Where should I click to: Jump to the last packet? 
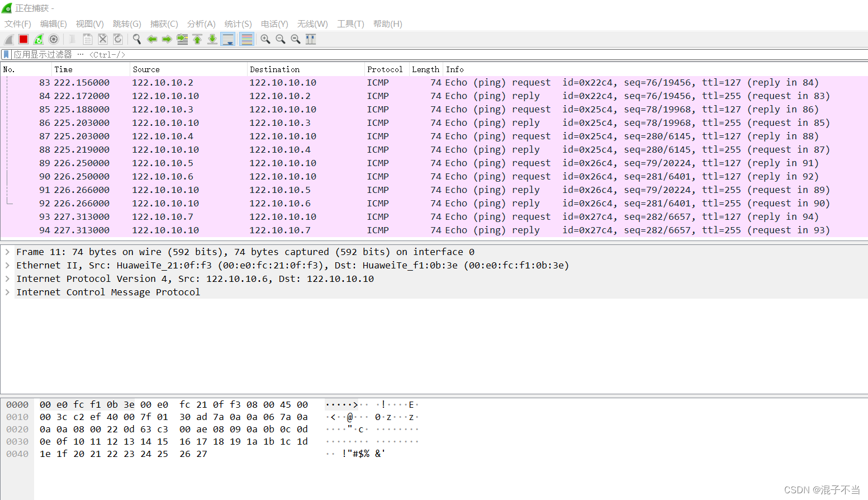pyautogui.click(x=212, y=39)
